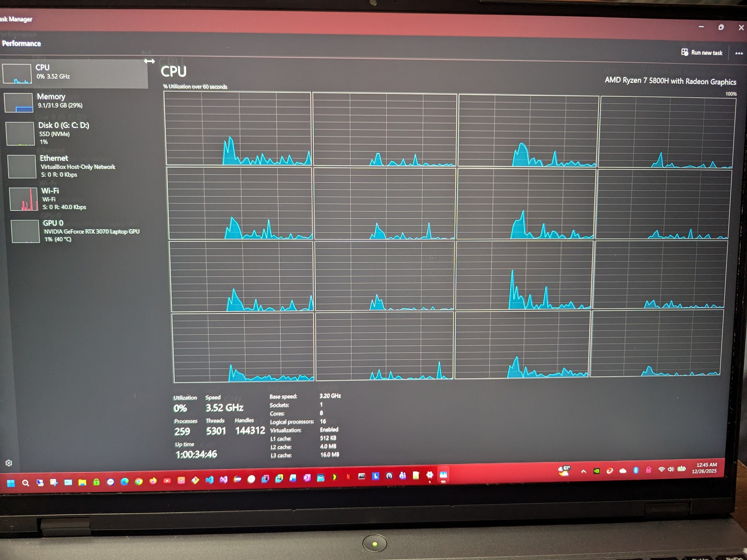Open OneNote from taskbar
This screenshot has width=747, height=560.
pyautogui.click(x=307, y=478)
